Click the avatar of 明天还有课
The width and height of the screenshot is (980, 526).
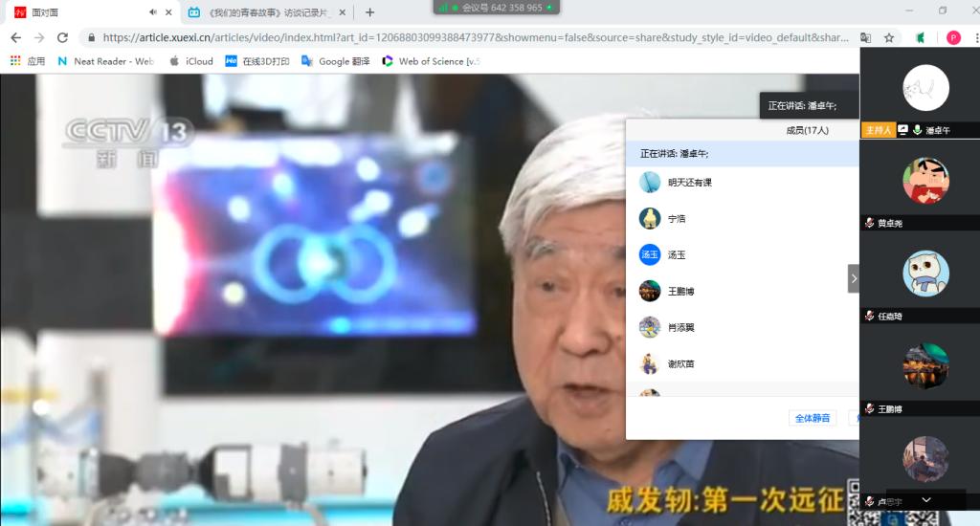(x=650, y=183)
